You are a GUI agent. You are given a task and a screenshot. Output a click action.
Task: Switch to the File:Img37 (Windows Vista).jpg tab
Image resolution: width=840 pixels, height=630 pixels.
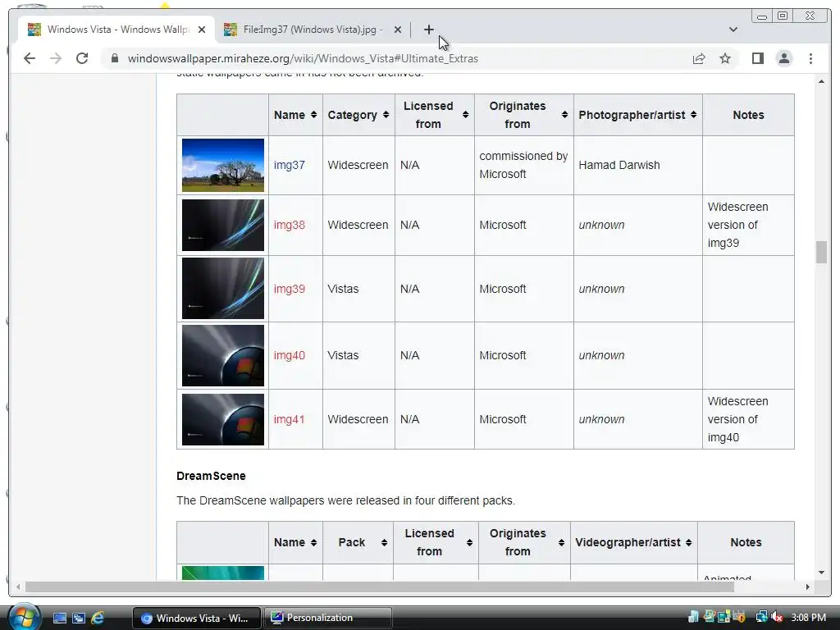[x=313, y=30]
